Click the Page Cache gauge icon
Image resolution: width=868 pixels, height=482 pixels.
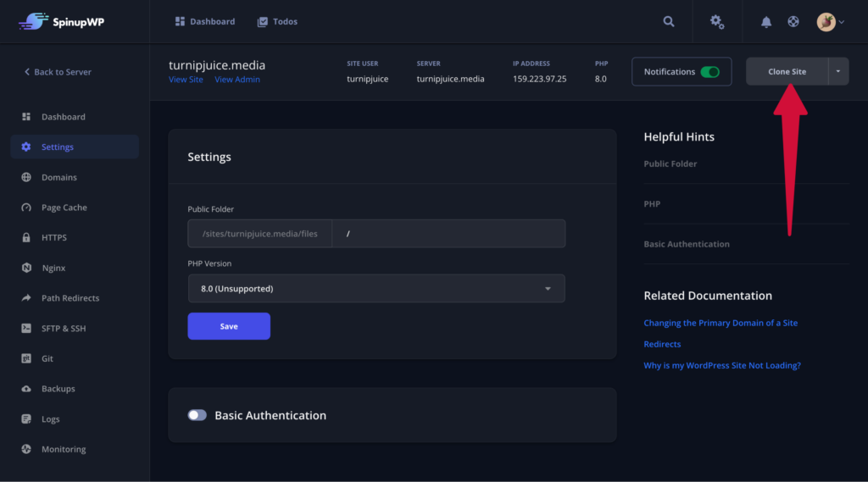pyautogui.click(x=26, y=207)
